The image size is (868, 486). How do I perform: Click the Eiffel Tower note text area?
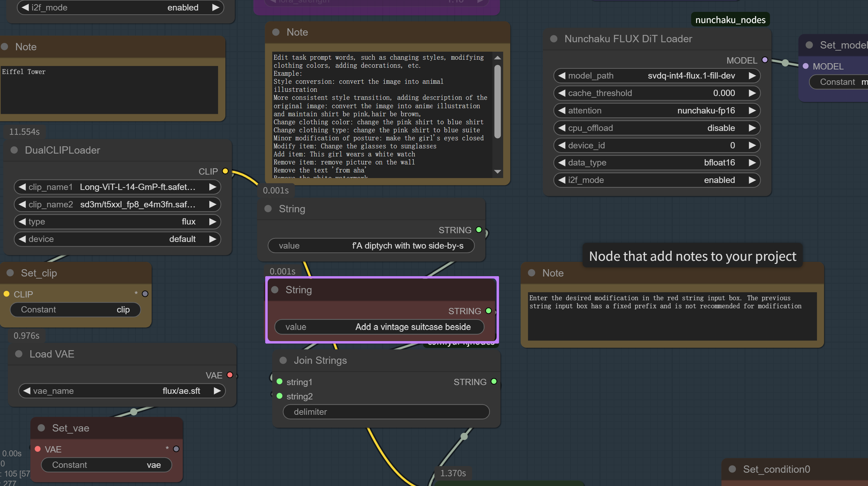click(109, 90)
